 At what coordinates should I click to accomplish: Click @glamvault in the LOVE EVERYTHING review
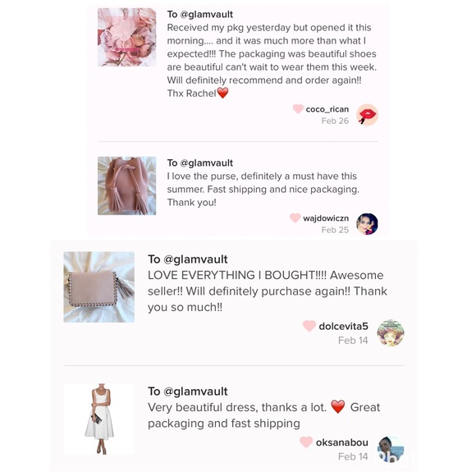(x=195, y=259)
